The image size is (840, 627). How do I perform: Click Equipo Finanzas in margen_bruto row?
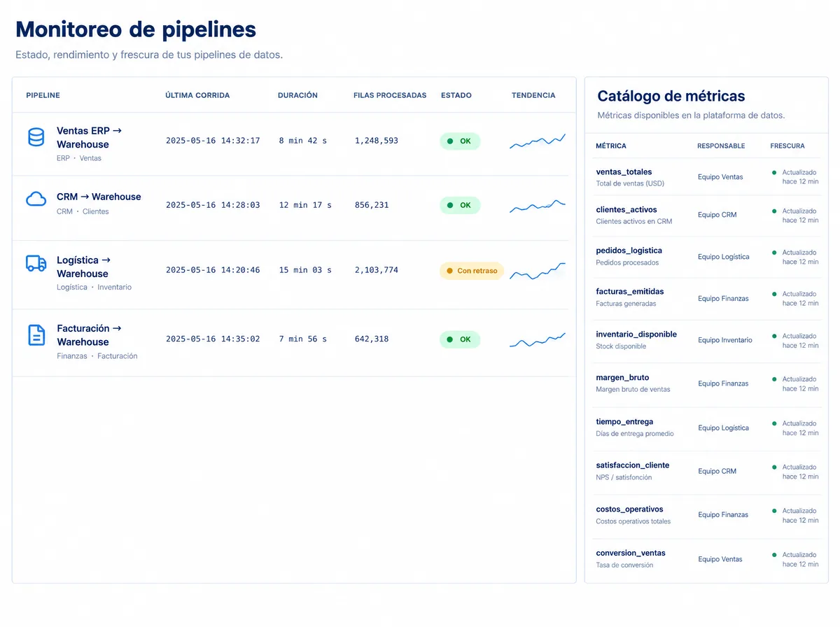[x=723, y=383]
